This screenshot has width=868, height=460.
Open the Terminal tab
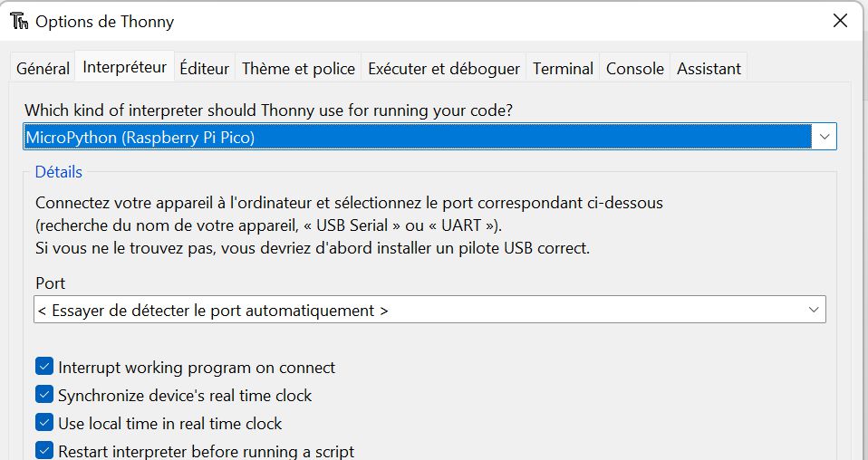point(563,69)
